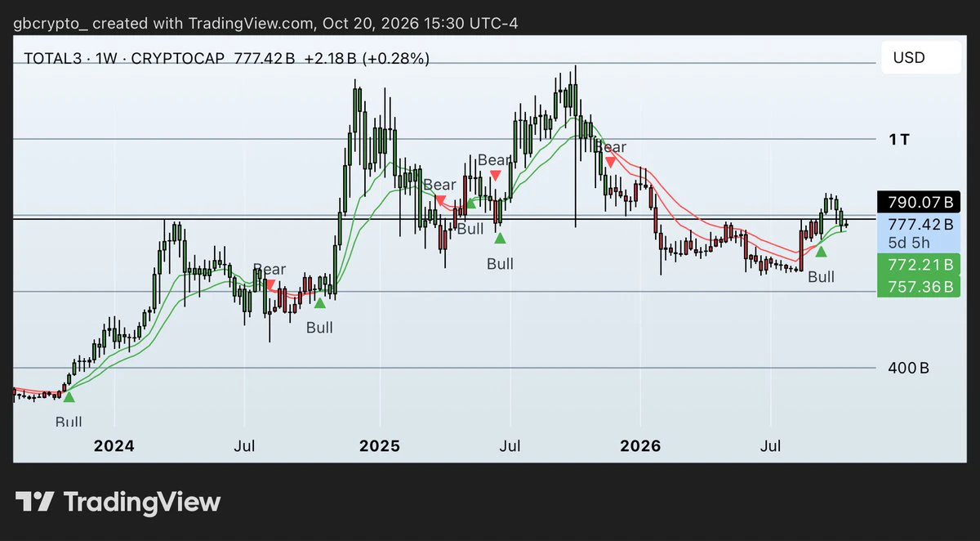
Task: Click the red Bear triangle in early 2025
Action: click(440, 200)
